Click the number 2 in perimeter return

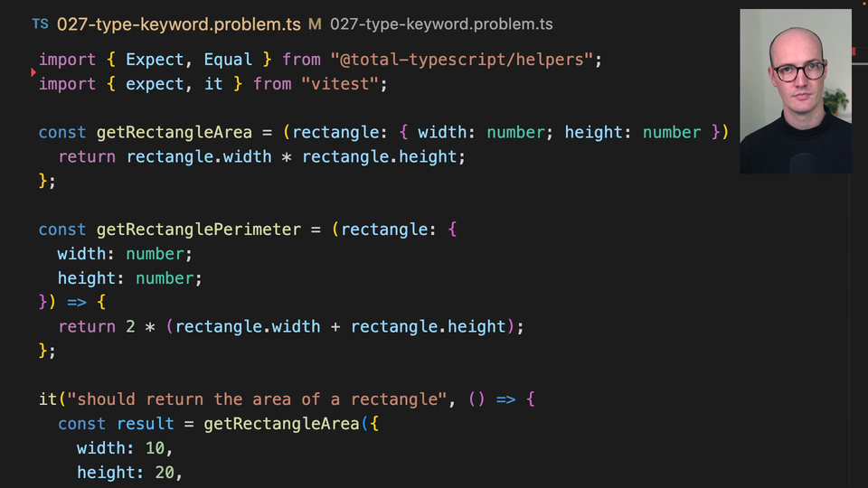pos(130,326)
